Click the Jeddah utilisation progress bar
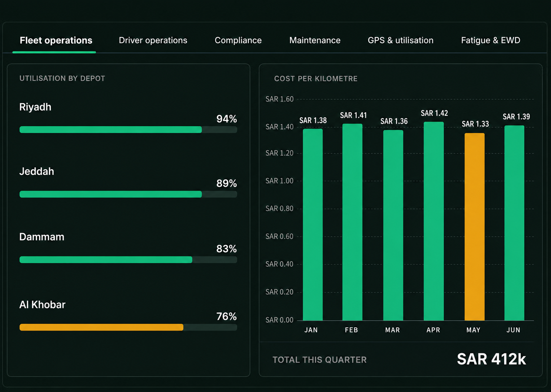The image size is (551, 392). [x=128, y=194]
